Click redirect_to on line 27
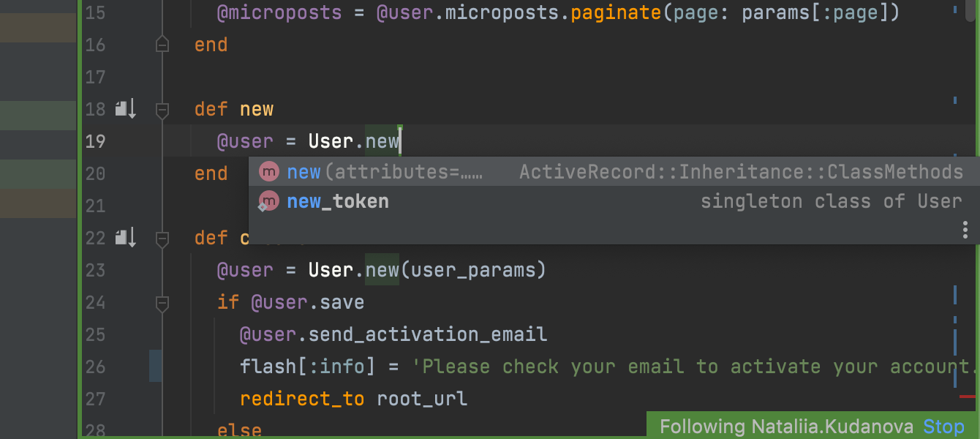The height and width of the screenshot is (439, 980). tap(302, 399)
